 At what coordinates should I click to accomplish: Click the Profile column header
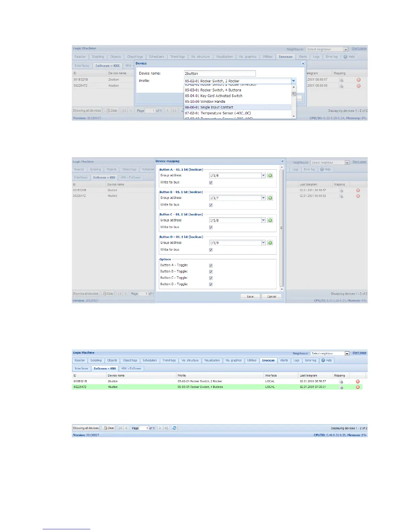[x=220, y=375]
